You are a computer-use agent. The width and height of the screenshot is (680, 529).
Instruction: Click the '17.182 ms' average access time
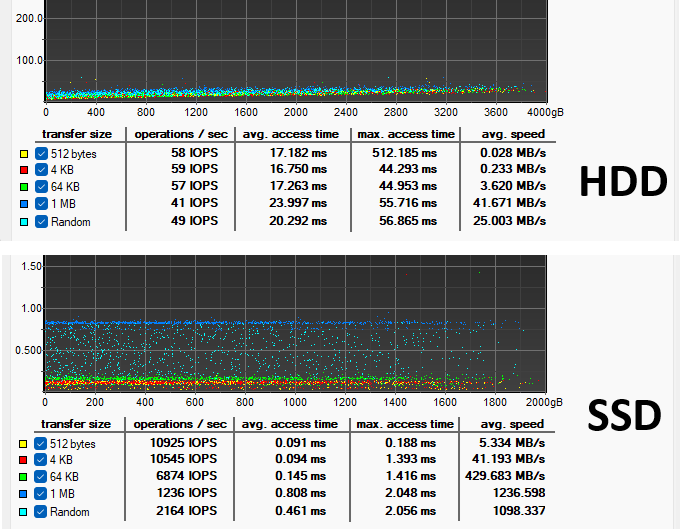click(298, 153)
